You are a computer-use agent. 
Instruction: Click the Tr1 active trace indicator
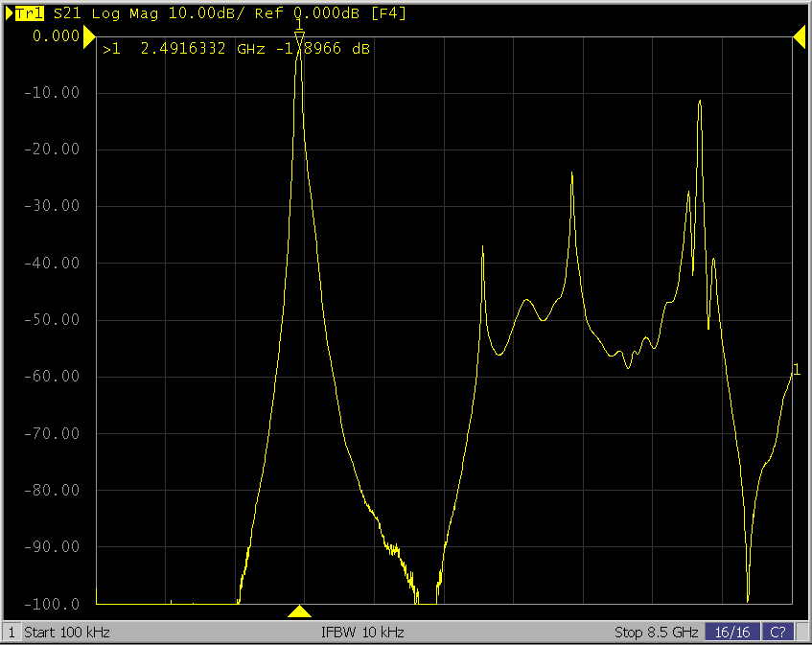click(27, 13)
